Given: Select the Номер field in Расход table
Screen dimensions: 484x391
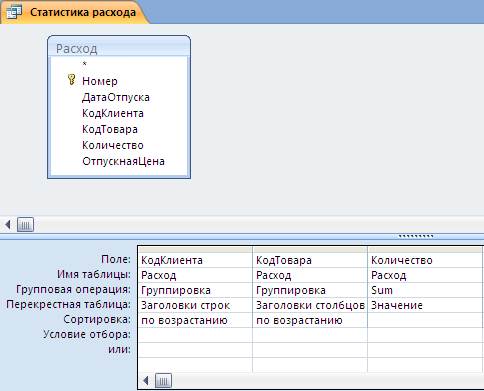Looking at the screenshot, I should [100, 81].
